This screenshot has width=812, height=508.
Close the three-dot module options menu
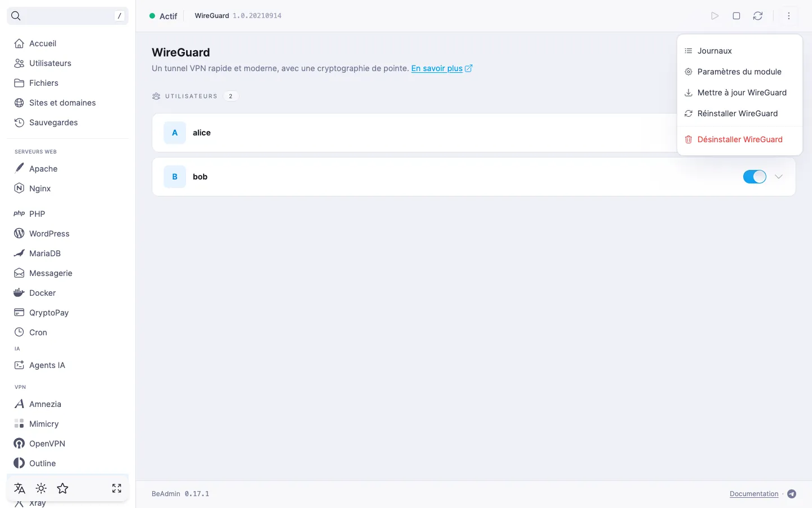[x=789, y=16]
